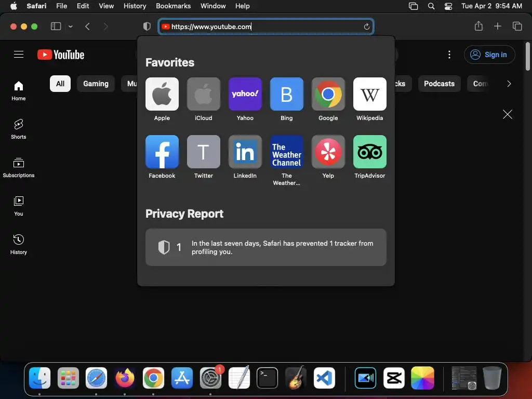This screenshot has height=399, width=532.
Task: Open GarageBand from the Dock
Action: (x=296, y=378)
